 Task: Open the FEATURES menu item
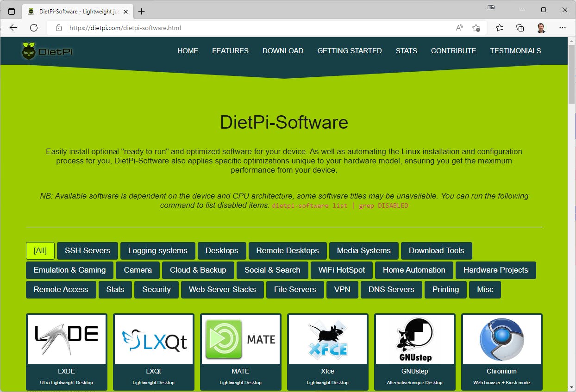[230, 51]
